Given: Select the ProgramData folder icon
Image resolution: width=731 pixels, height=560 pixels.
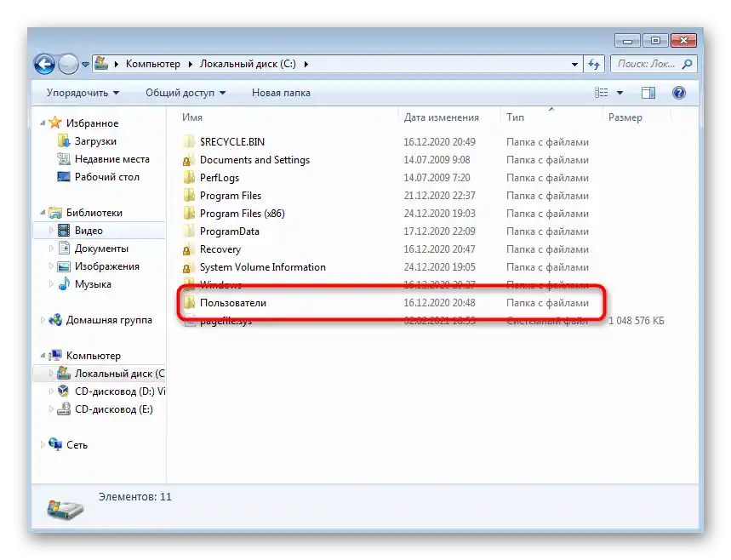Looking at the screenshot, I should pos(189,231).
